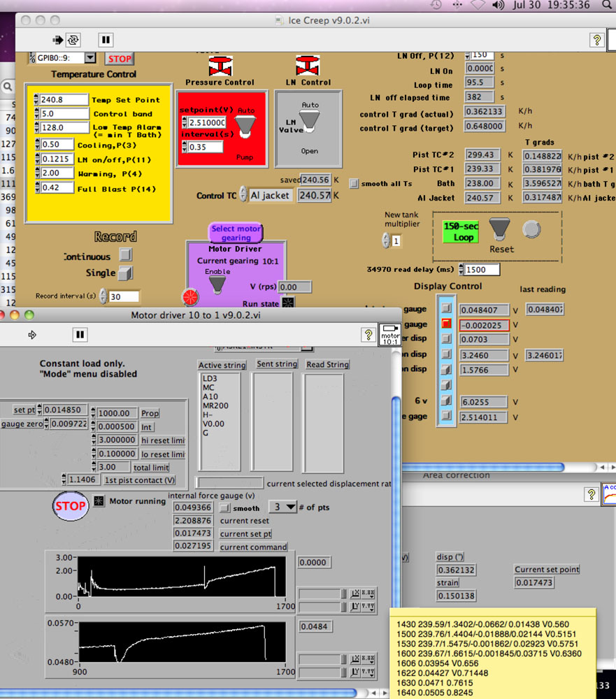Open the GPIB0::9 address dropdown
The image size is (616, 699).
(90, 58)
